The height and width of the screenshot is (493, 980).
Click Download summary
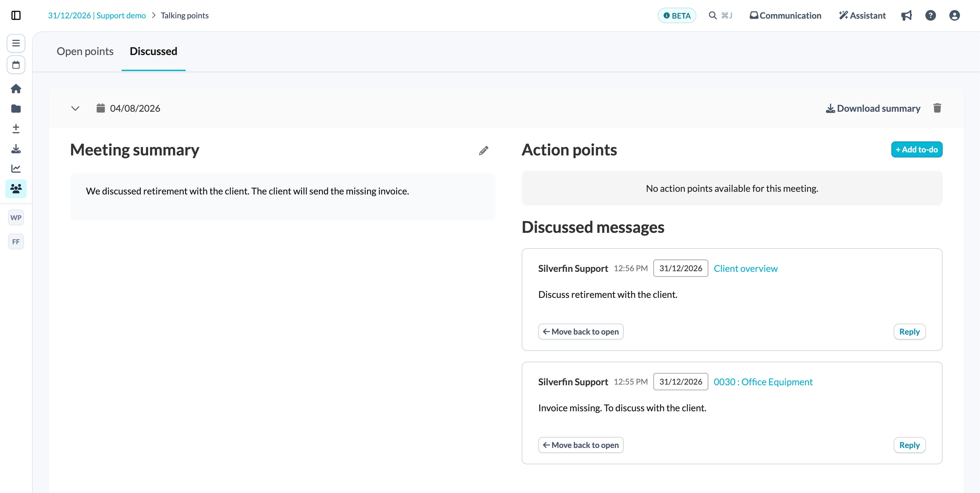coord(873,108)
